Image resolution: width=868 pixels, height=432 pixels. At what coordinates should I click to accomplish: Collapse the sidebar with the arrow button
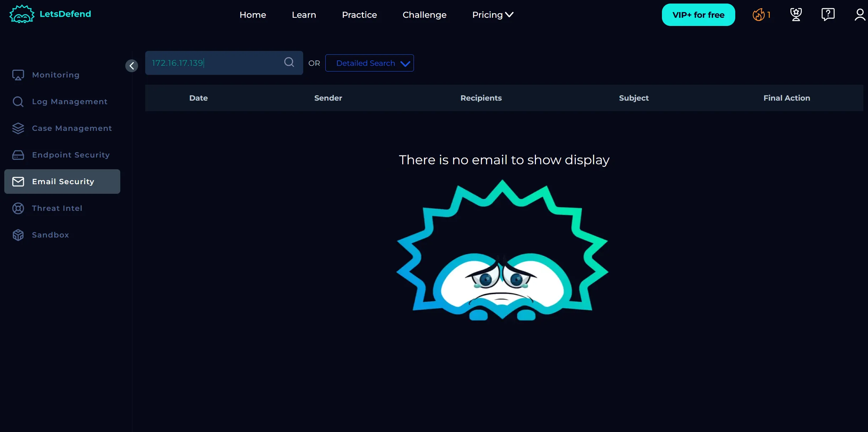(x=132, y=66)
